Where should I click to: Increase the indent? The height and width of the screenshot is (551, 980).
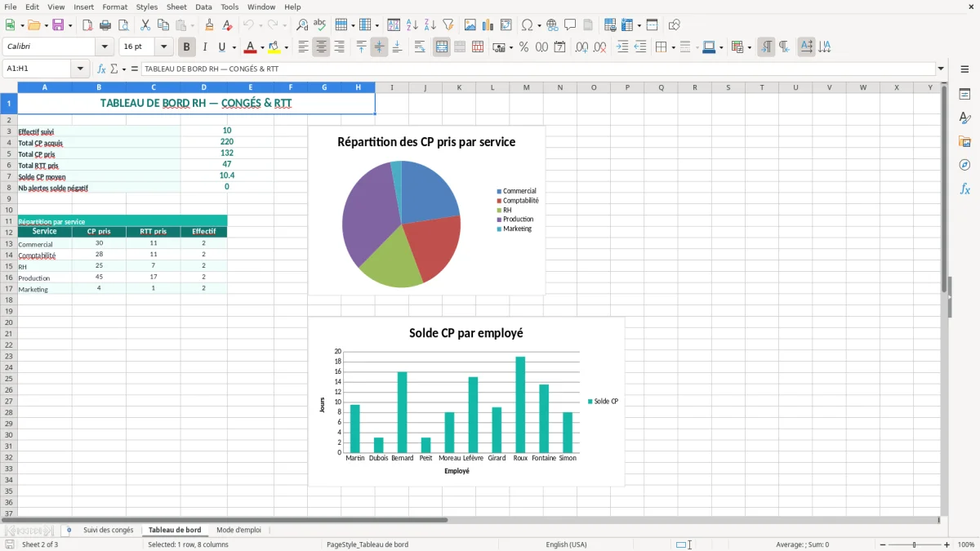(622, 47)
